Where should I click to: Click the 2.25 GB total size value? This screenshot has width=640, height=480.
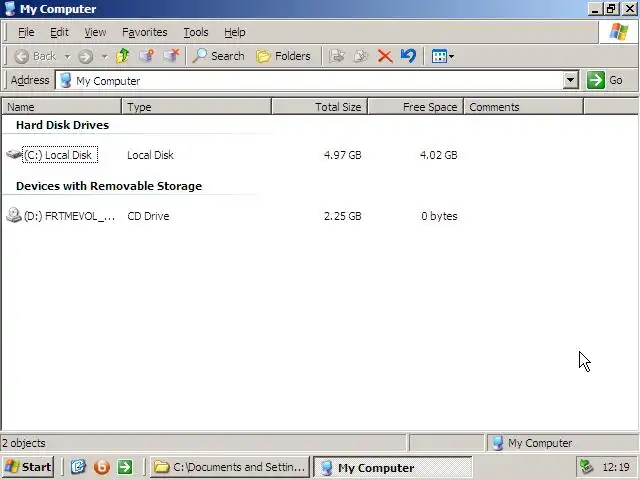342,216
